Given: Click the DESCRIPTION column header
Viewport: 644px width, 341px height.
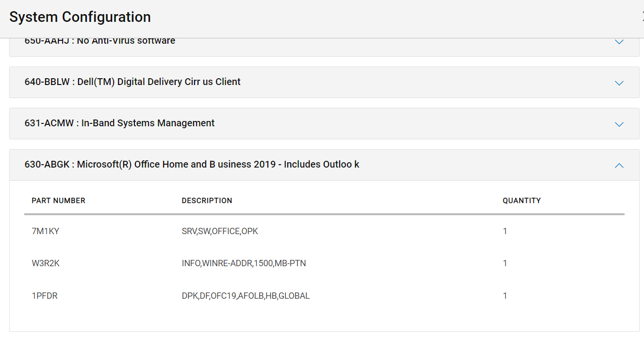Looking at the screenshot, I should [x=207, y=201].
